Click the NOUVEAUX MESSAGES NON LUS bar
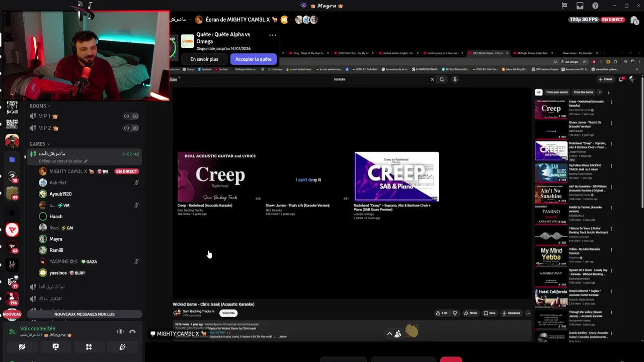 point(85,314)
